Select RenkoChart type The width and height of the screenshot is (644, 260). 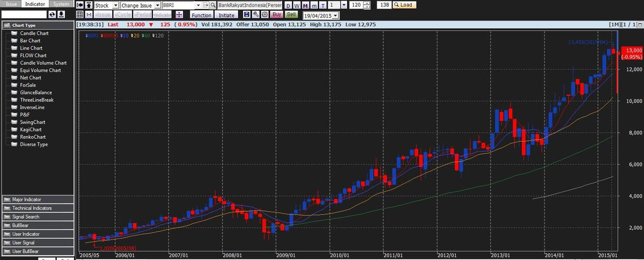[x=33, y=137]
